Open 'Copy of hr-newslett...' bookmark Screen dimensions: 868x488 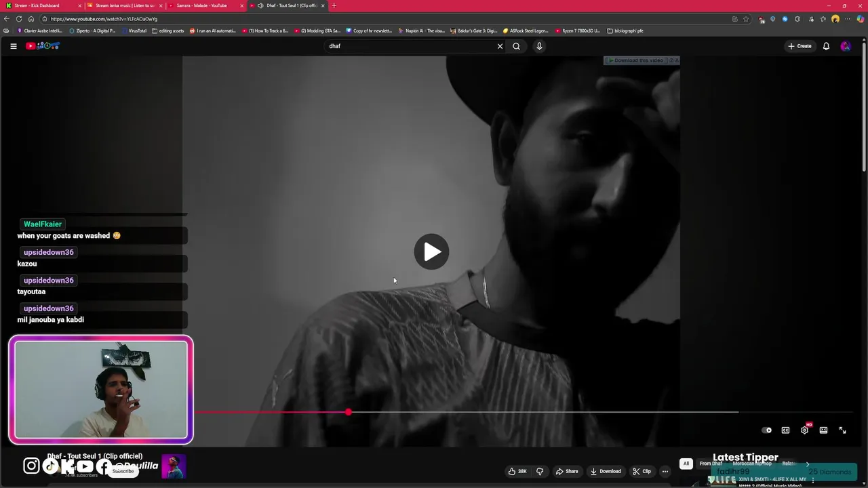point(370,30)
